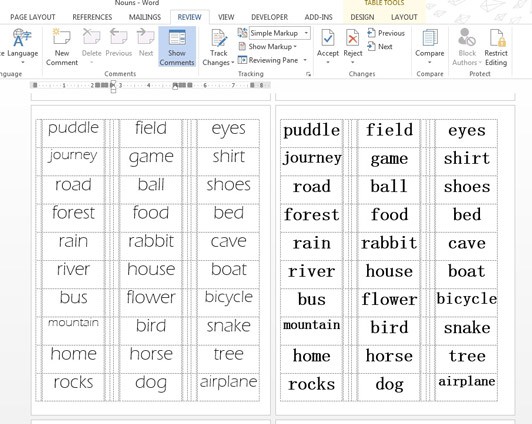Open the Language translation icon

22,38
